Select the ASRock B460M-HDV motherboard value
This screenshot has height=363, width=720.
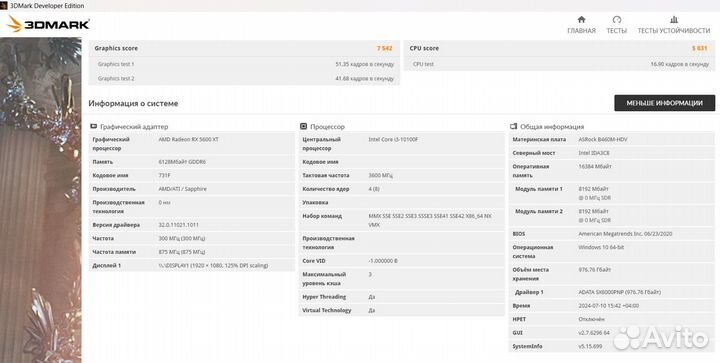coord(602,140)
